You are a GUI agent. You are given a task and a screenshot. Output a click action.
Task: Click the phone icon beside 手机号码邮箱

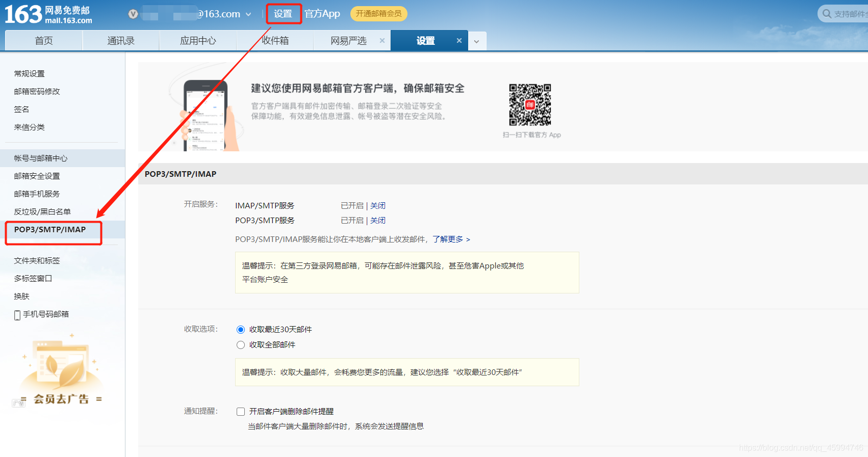pos(17,315)
